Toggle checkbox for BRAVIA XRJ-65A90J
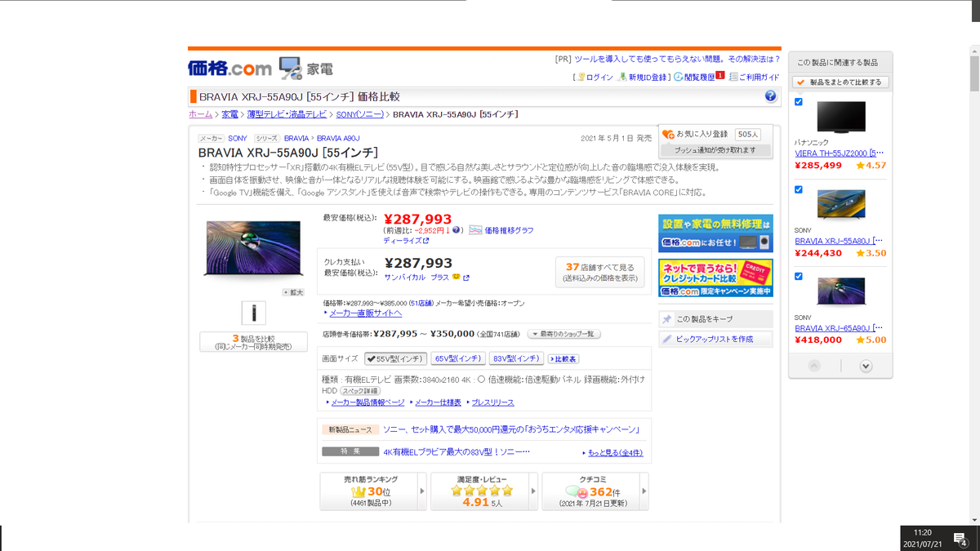 [x=799, y=277]
